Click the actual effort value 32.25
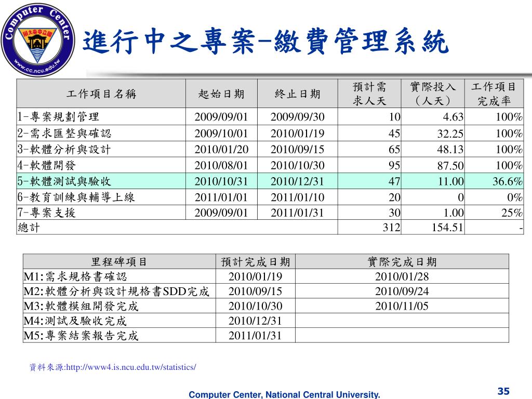The image size is (532, 399). pos(450,134)
